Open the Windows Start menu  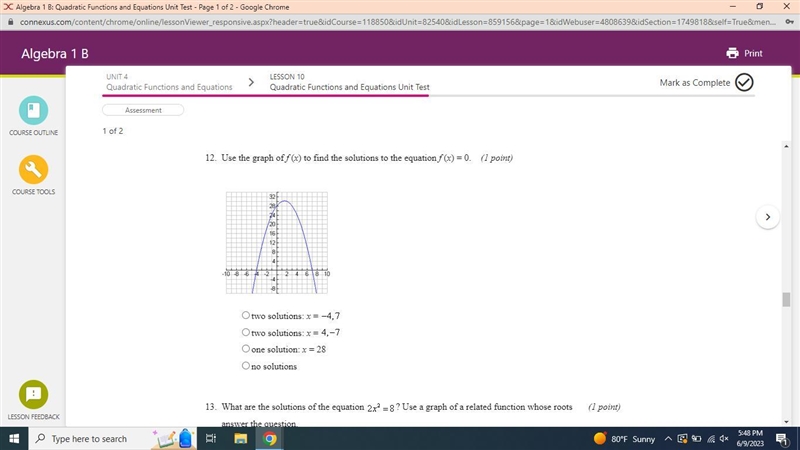pos(14,439)
